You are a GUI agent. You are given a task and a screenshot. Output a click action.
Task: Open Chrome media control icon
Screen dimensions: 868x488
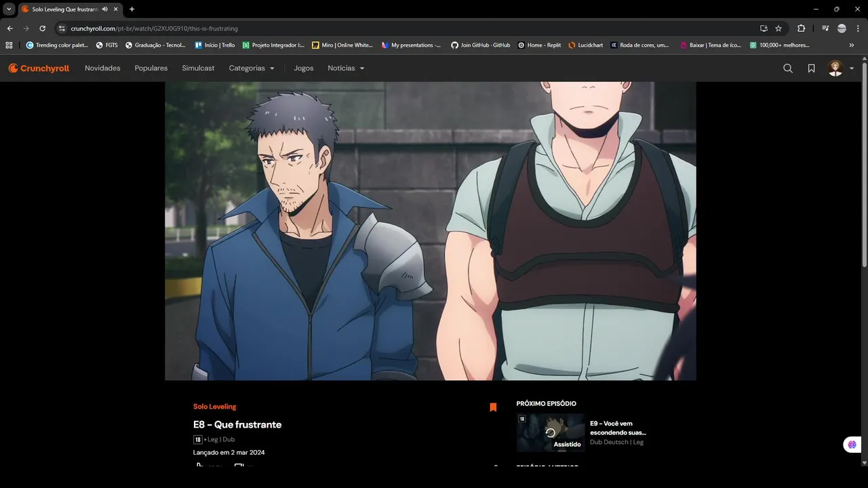(825, 28)
